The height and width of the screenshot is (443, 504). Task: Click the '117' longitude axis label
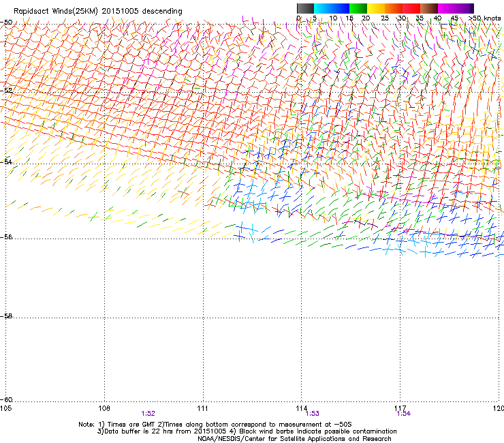tap(400, 408)
